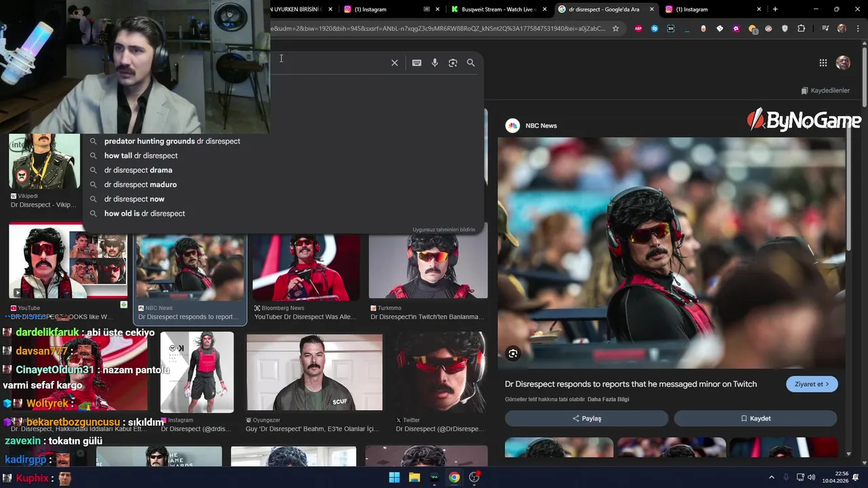Show hidden system tray icons
Viewport: 868px width, 488px height.
point(771,478)
